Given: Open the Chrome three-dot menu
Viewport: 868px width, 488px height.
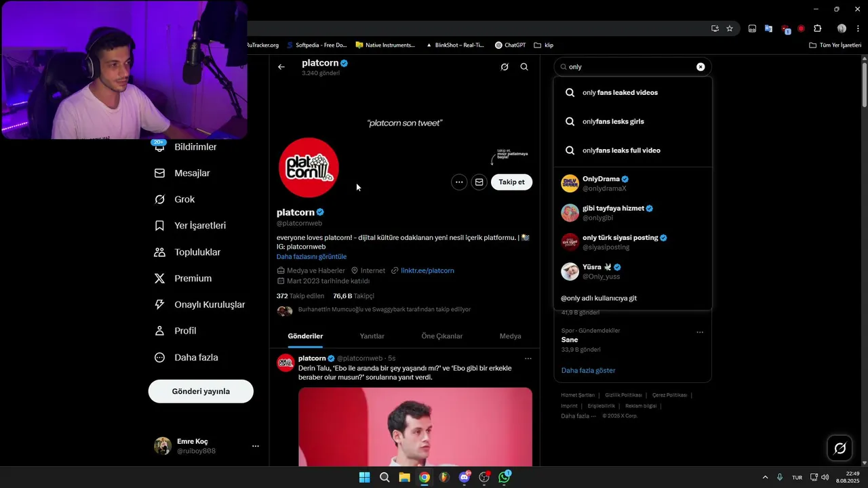Looking at the screenshot, I should click(x=858, y=28).
